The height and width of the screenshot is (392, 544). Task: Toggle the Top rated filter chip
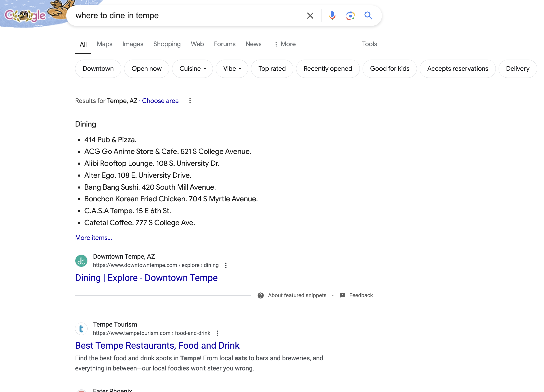[272, 69]
